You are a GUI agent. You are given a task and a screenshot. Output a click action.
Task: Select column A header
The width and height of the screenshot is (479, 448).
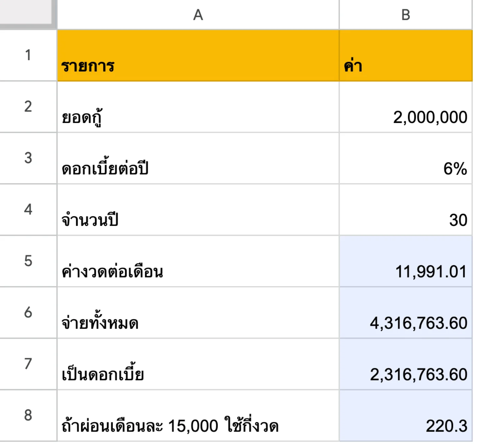coord(198,15)
